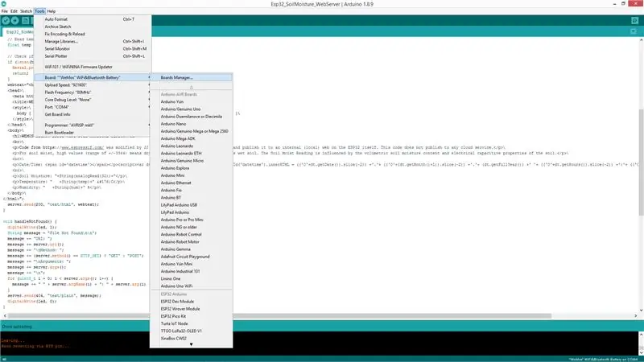Pick Arduino BT from board list
The image size is (644, 362).
point(191,198)
